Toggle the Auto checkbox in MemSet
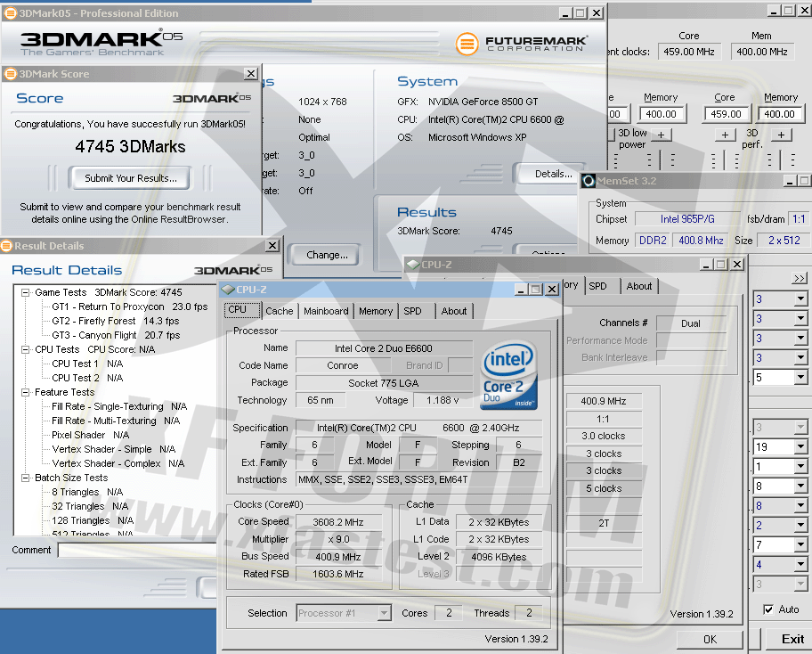The width and height of the screenshot is (812, 654). point(768,609)
